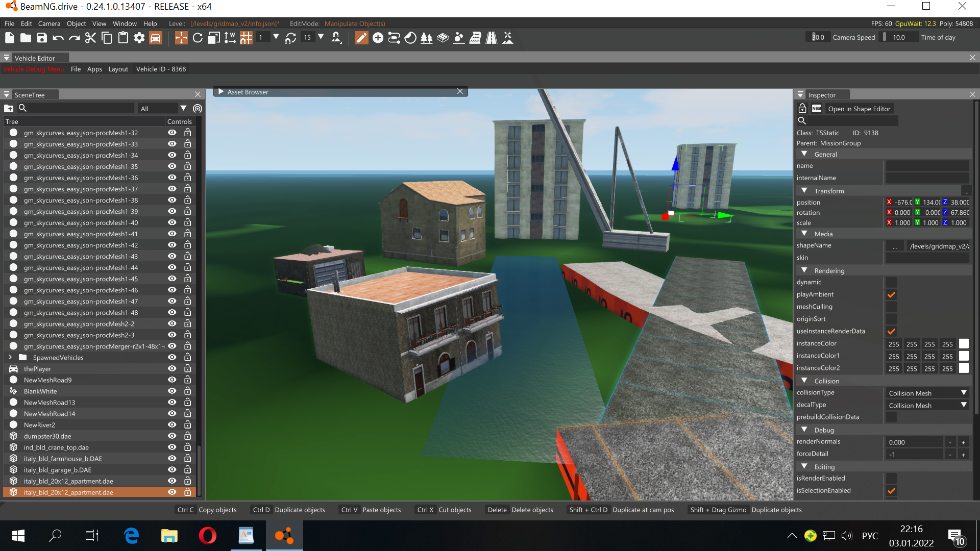
Task: Toggle the playAmbient checkbox
Action: 891,294
